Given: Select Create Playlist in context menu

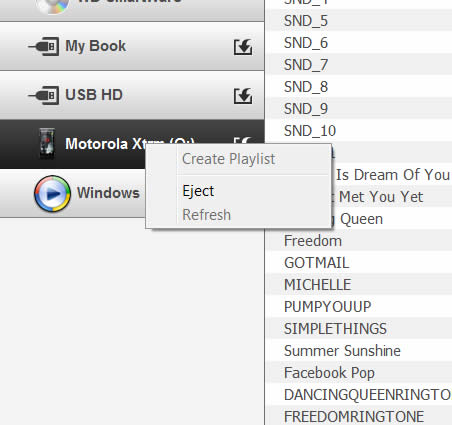Looking at the screenshot, I should 229,159.
